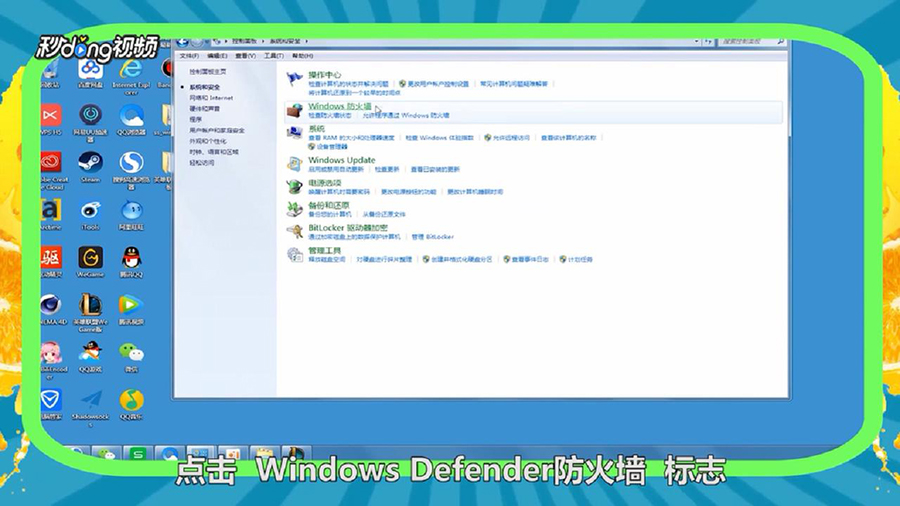Open League of Legends WeGame icon
Screen dimensions: 900x506
pyautogui.click(x=91, y=306)
